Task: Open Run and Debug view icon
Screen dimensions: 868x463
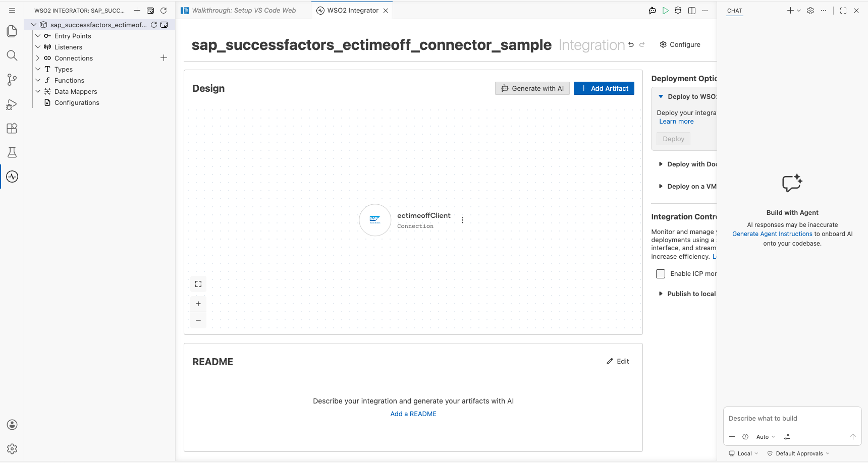Action: point(12,104)
